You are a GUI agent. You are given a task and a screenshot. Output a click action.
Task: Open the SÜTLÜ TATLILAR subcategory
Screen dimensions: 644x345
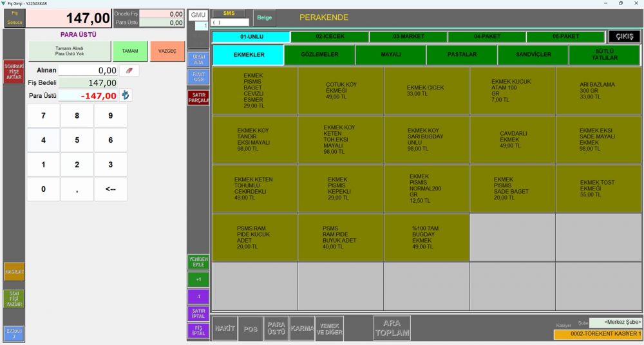click(x=604, y=55)
